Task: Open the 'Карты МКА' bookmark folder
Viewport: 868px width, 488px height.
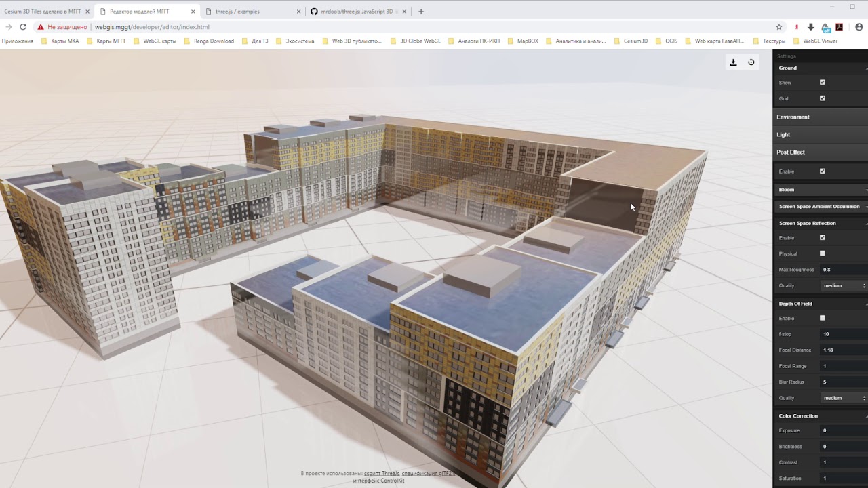Action: [x=60, y=41]
